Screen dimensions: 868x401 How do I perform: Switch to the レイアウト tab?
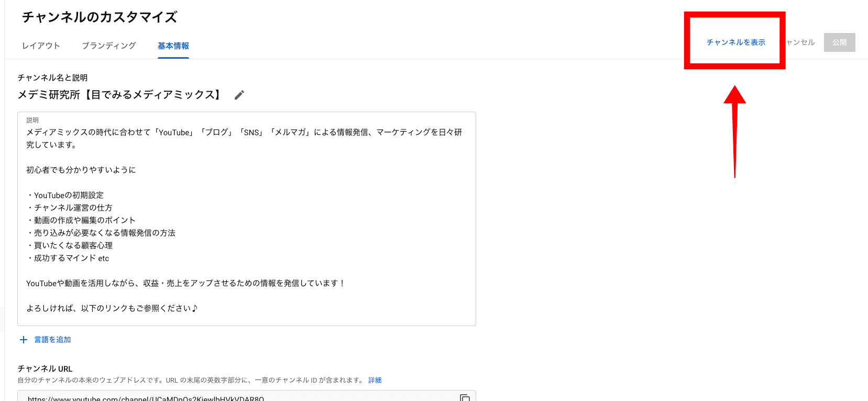[x=41, y=46]
